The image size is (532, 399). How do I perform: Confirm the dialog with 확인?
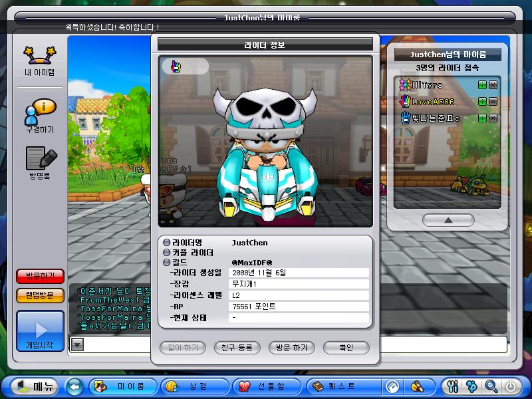(346, 348)
